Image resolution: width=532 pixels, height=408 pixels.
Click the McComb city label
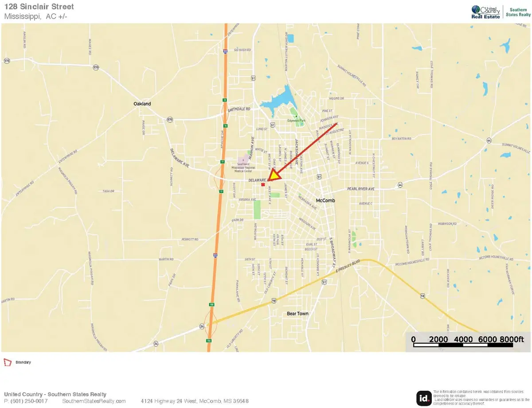click(x=325, y=201)
